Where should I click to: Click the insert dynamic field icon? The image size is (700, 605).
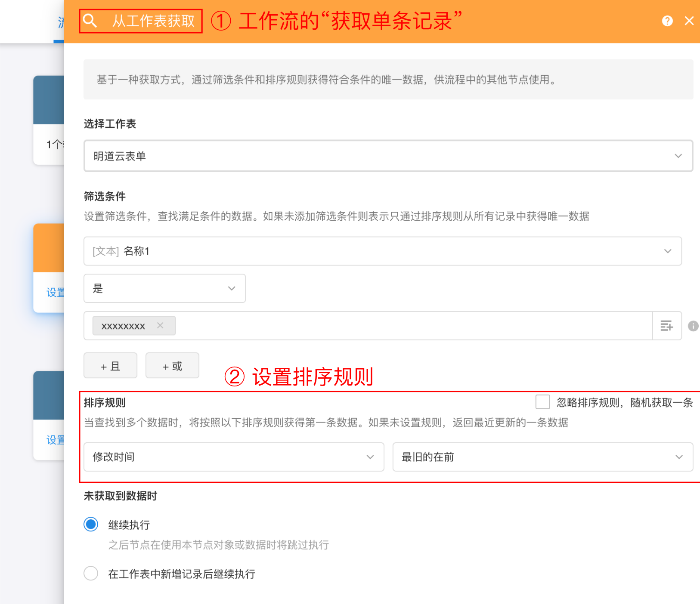click(x=666, y=326)
